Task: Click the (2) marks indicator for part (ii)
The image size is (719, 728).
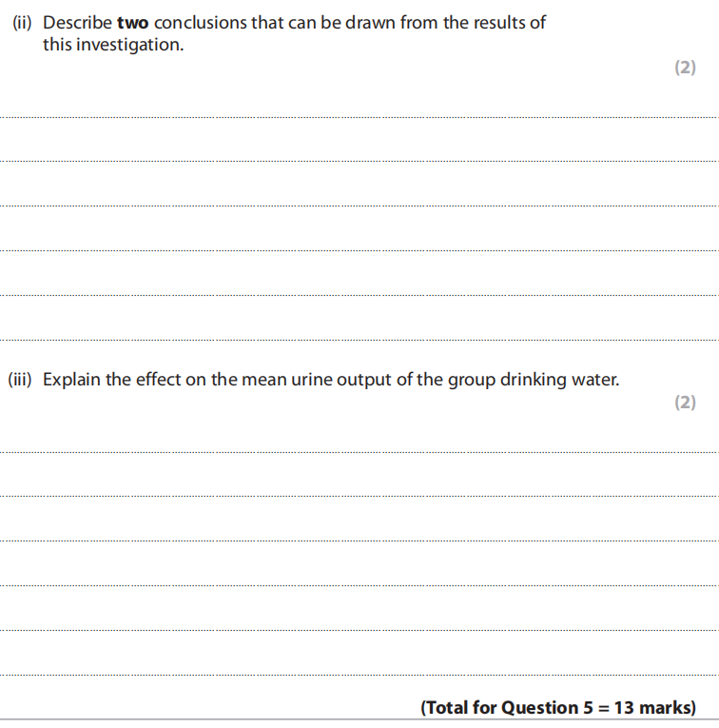Action: tap(685, 68)
